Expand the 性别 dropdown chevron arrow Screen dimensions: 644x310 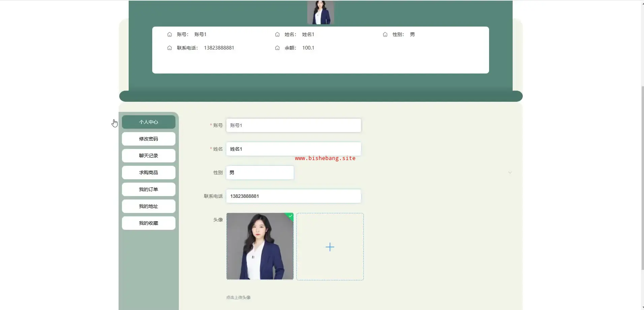coord(510,173)
